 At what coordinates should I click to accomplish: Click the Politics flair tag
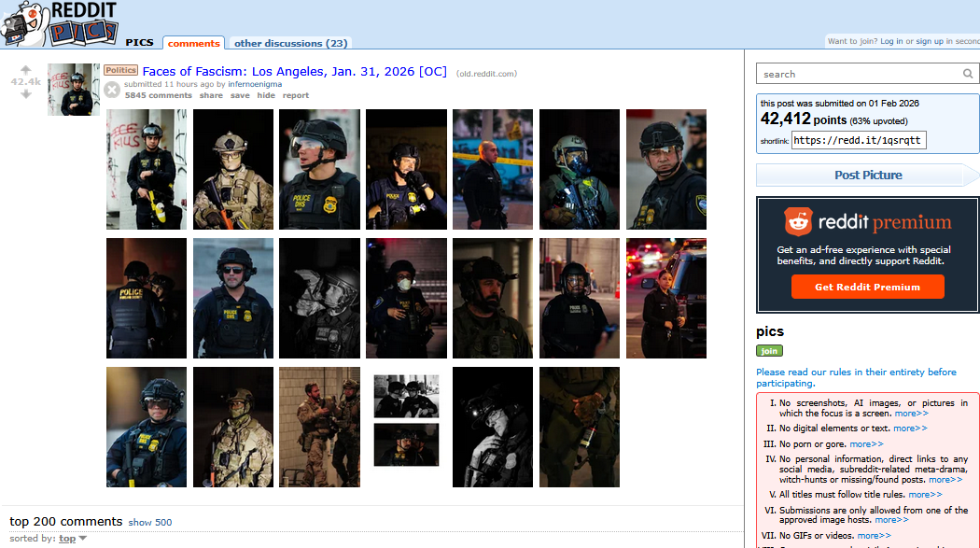tap(120, 71)
